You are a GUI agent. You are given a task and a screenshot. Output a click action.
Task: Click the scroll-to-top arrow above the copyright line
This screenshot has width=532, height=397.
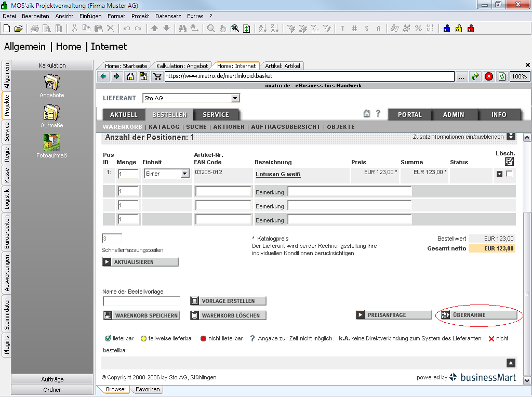tap(511, 363)
